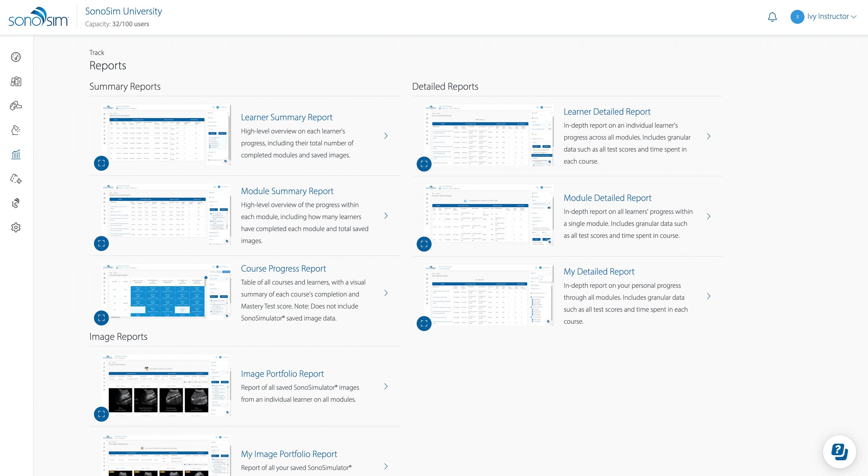Open the dashboard gauge icon in sidebar
The width and height of the screenshot is (868, 476).
click(16, 57)
